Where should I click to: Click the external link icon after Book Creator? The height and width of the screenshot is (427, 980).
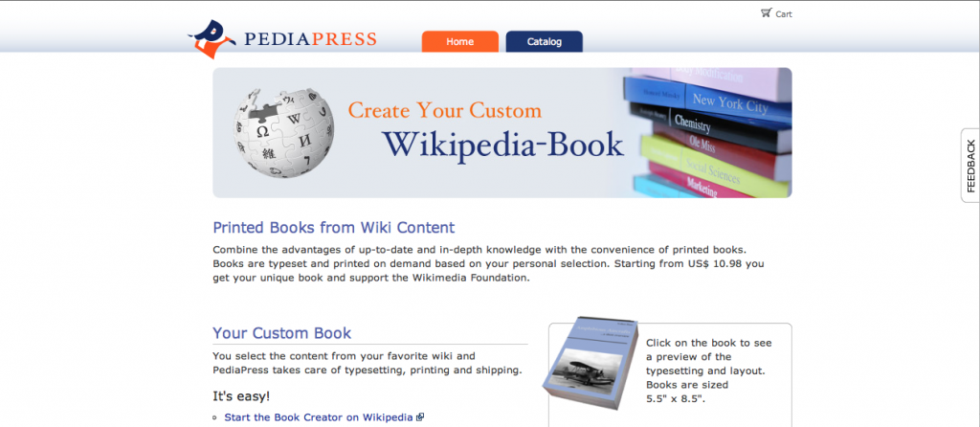click(x=420, y=417)
